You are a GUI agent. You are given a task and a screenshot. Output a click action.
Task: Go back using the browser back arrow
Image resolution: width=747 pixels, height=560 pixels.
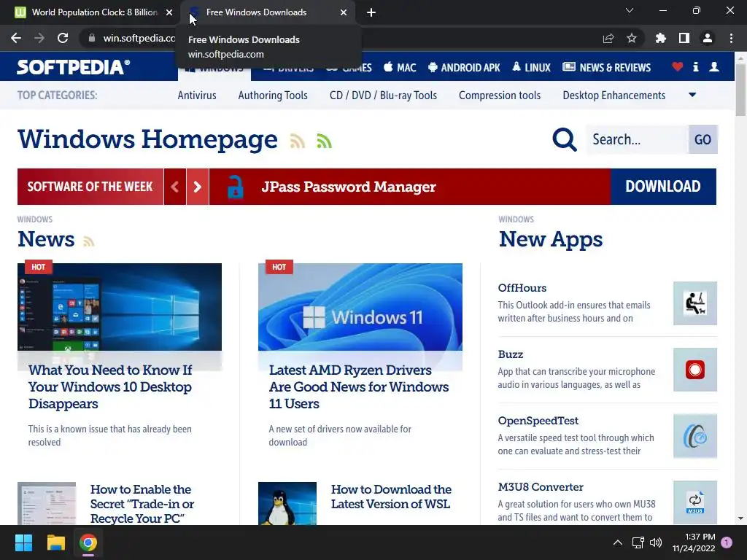point(16,38)
